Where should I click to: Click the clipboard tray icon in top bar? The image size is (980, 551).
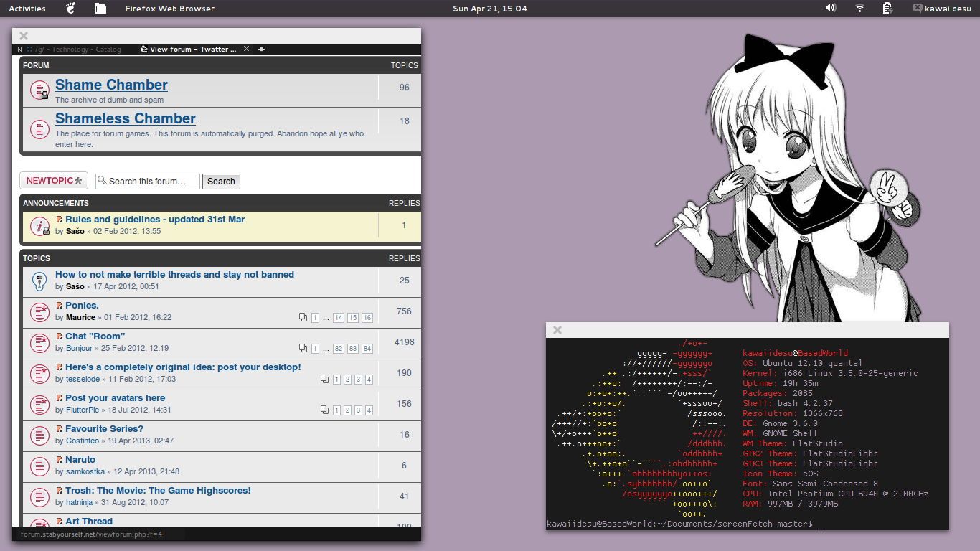coord(887,9)
